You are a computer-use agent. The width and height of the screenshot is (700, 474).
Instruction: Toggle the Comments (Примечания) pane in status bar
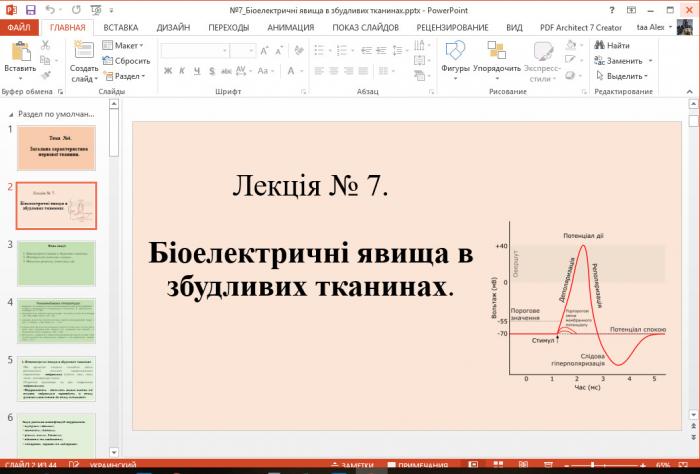417,466
